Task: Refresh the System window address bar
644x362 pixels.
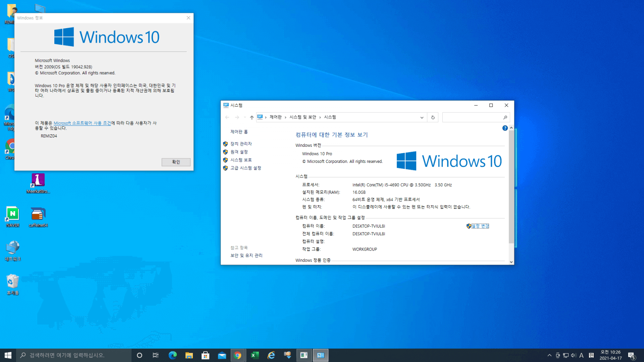Action: click(x=433, y=117)
